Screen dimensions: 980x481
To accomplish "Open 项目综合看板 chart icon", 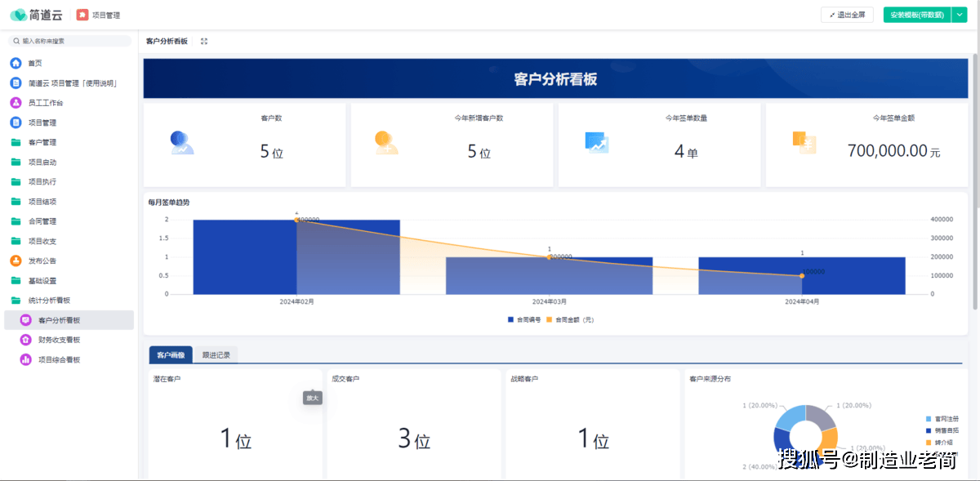I will [25, 359].
